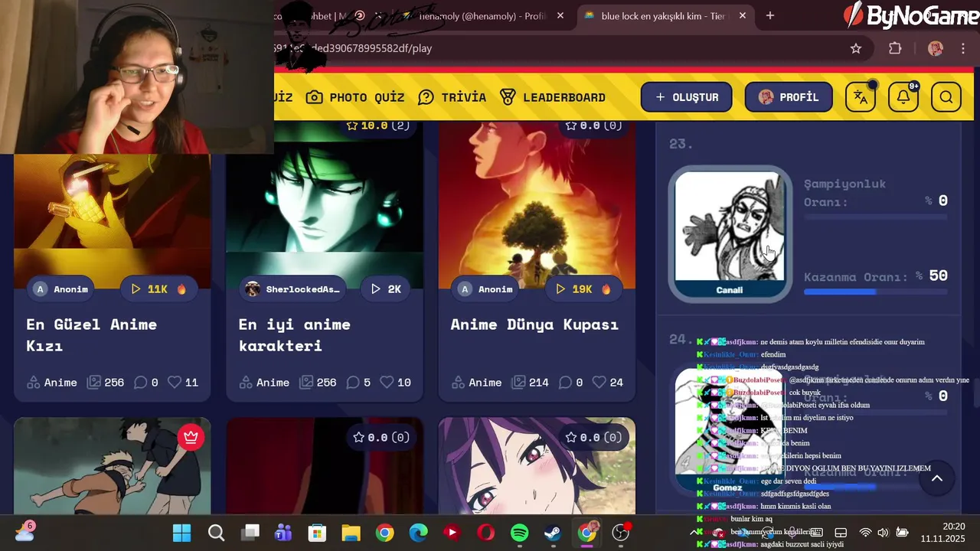
Task: Click the 256 items count on En iyi anime karakteri
Action: coord(318,382)
